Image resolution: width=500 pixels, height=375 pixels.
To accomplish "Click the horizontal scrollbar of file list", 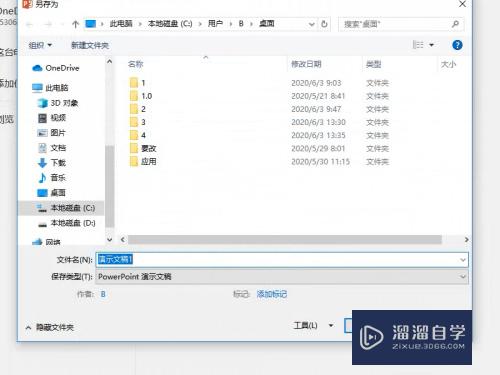I will coord(285,239).
